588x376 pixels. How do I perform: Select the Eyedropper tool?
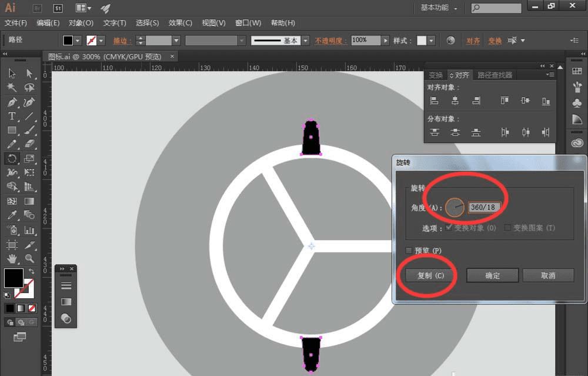[12, 215]
